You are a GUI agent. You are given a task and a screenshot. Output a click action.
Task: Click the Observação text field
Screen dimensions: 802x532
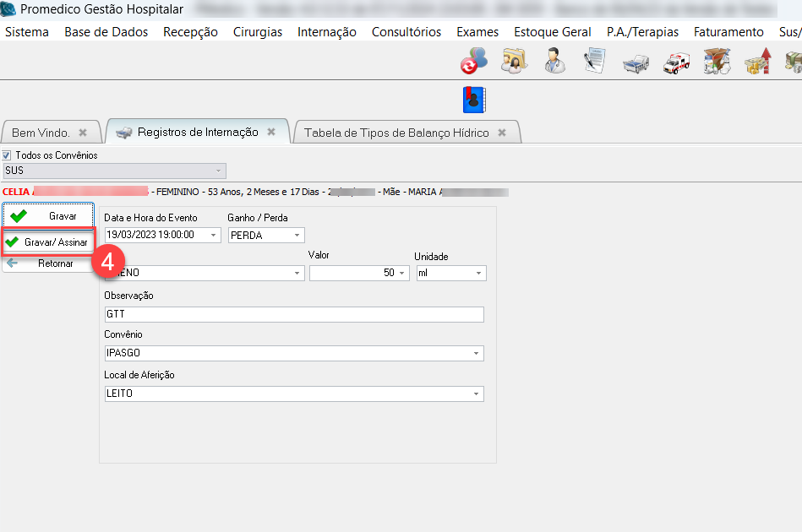[x=293, y=314]
